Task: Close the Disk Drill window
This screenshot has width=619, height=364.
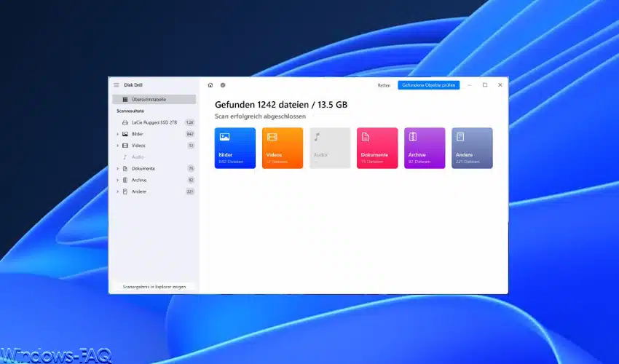Action: click(x=500, y=85)
